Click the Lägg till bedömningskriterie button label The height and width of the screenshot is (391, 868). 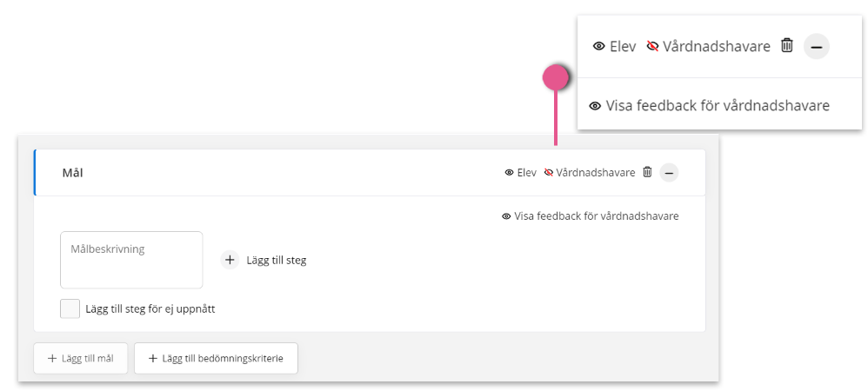coord(223,358)
